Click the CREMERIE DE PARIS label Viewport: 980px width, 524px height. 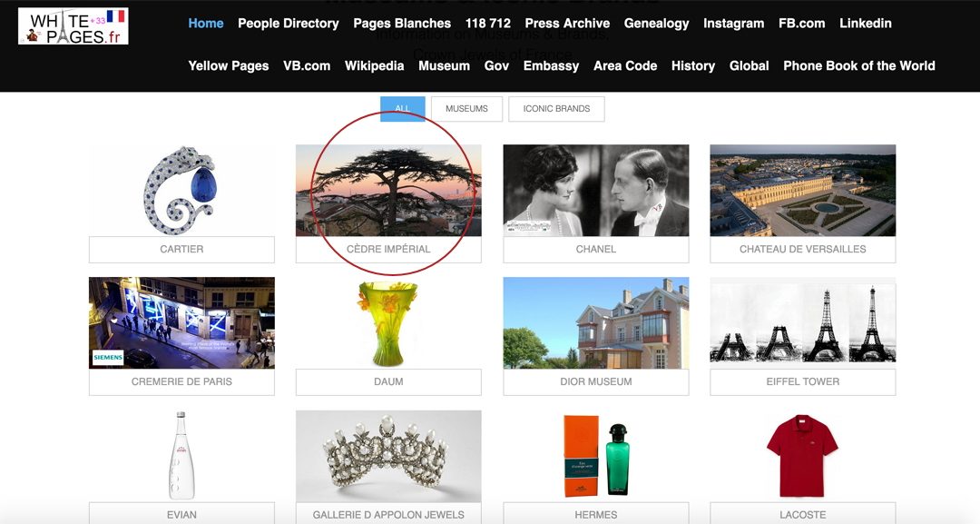pos(181,382)
